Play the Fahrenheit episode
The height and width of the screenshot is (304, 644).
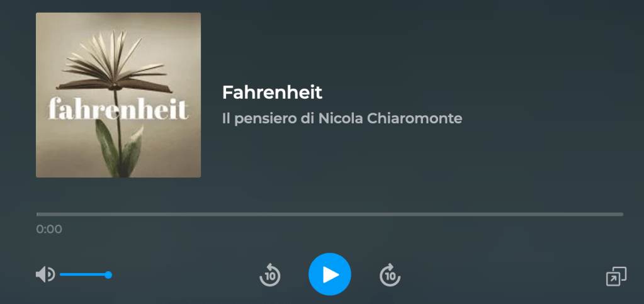(330, 274)
